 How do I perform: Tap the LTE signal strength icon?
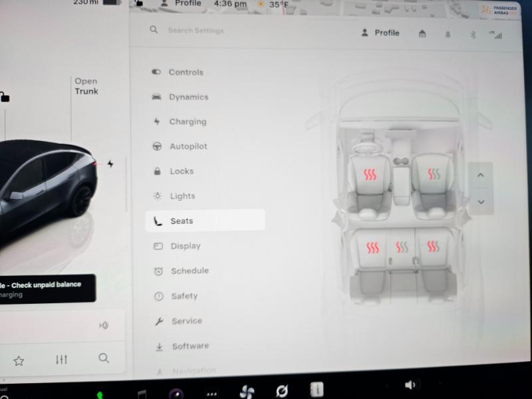click(x=495, y=35)
